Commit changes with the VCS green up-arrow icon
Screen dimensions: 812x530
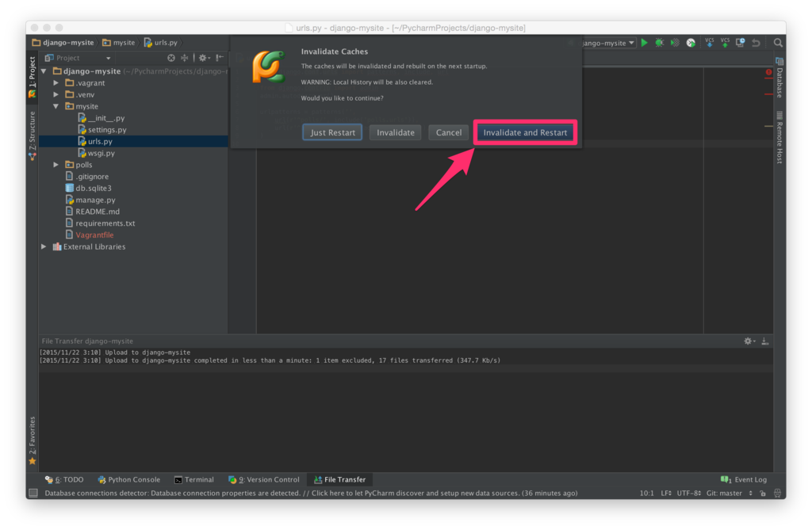coord(725,43)
